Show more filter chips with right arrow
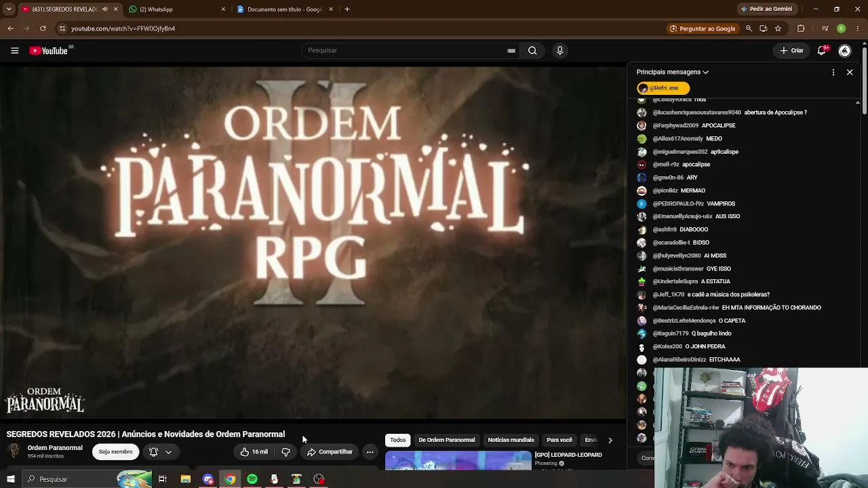The image size is (868, 488). coord(610,440)
